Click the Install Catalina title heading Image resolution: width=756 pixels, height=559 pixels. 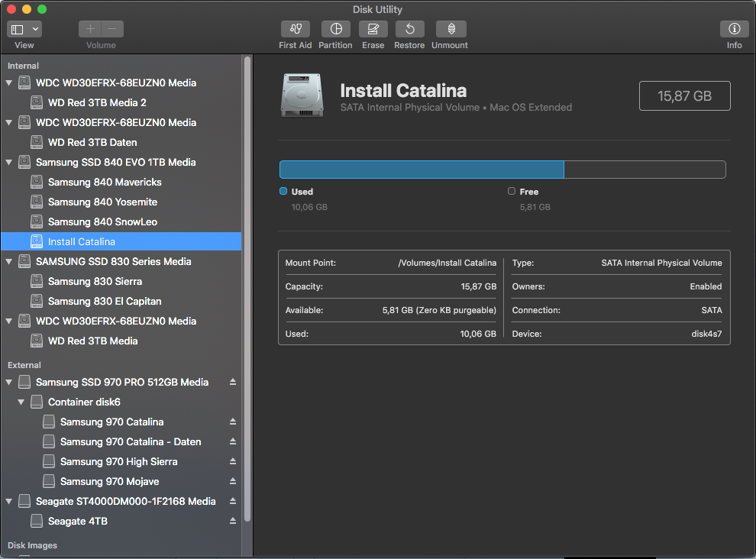click(x=403, y=91)
